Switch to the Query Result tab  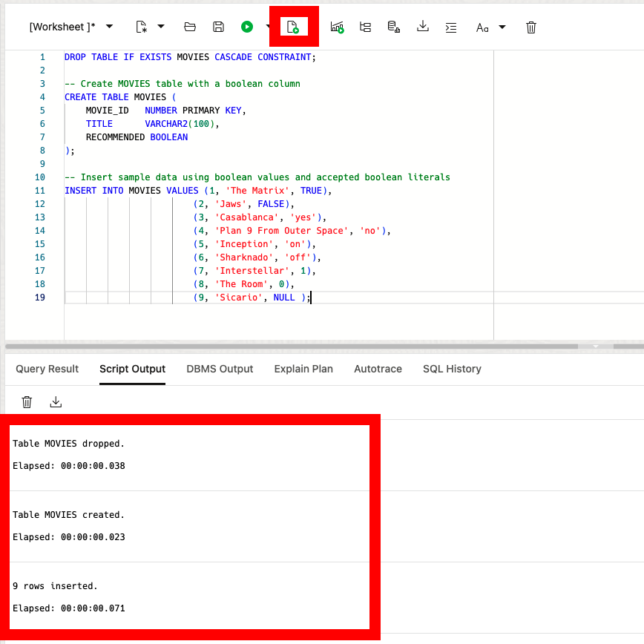pos(47,369)
